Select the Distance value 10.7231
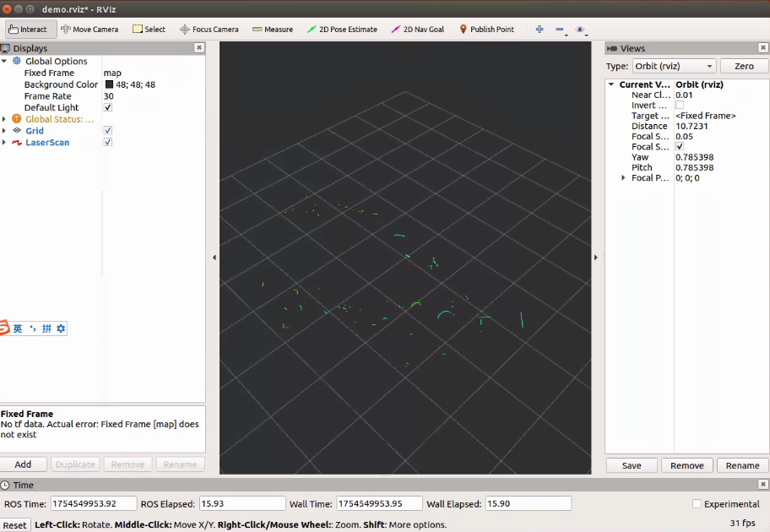 [x=691, y=126]
